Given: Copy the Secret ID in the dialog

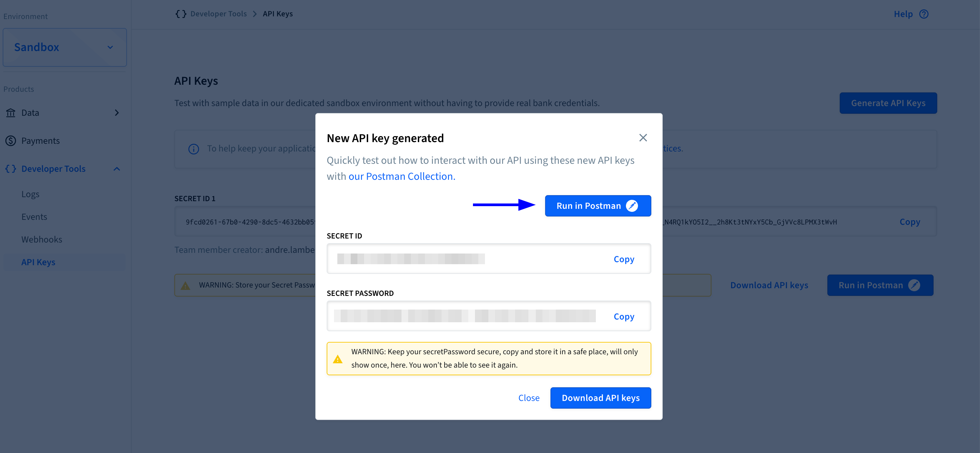Looking at the screenshot, I should pyautogui.click(x=624, y=259).
